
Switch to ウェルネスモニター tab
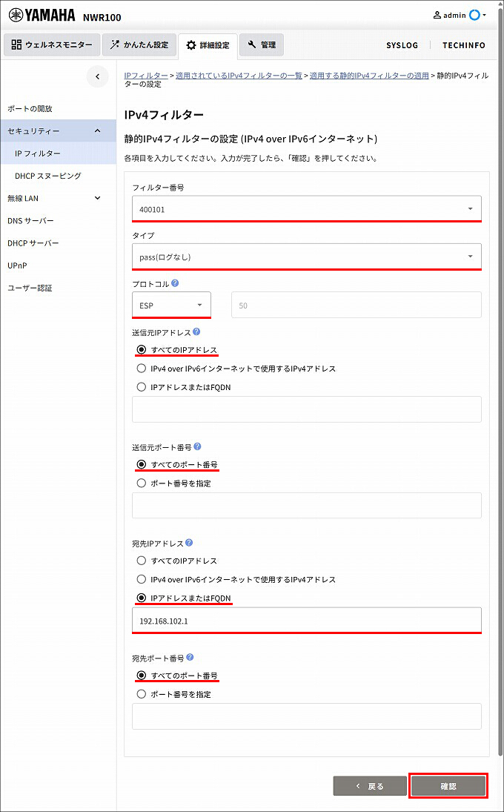[52, 45]
